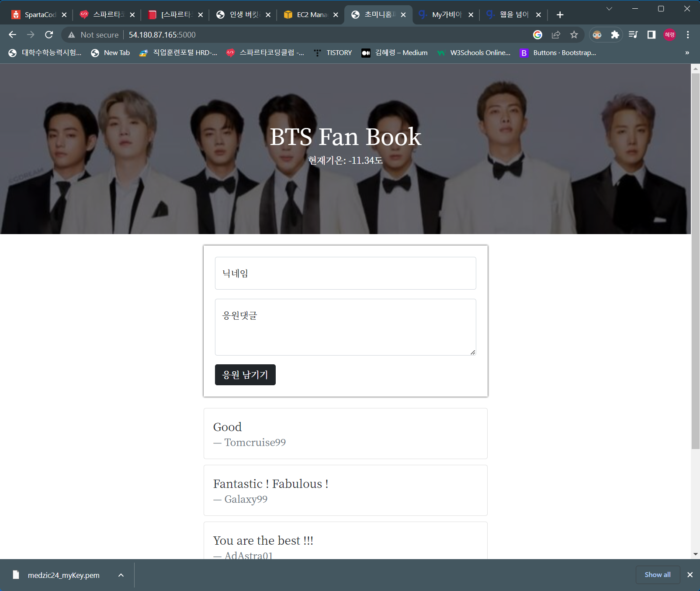This screenshot has width=700, height=591.
Task: Open the 직업훈련포털 HRD bookmark
Action: (x=178, y=53)
